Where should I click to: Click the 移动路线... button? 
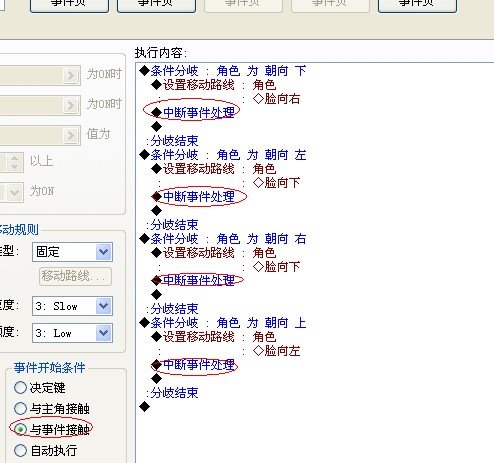[75, 276]
